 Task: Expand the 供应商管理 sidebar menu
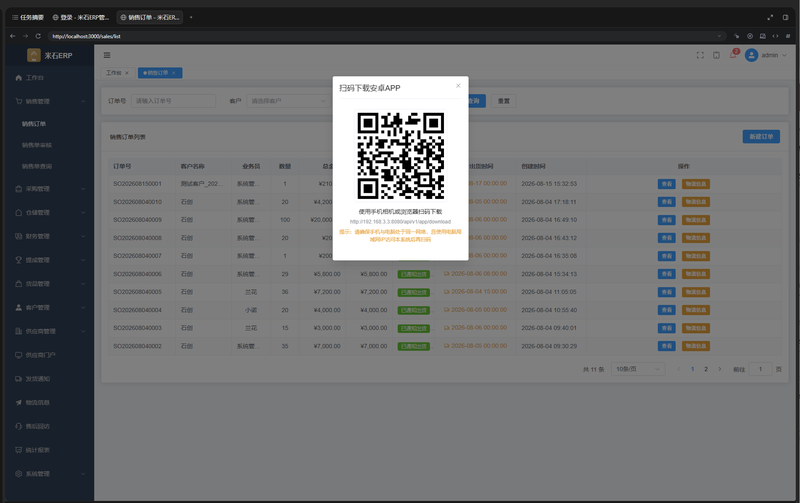[49, 331]
